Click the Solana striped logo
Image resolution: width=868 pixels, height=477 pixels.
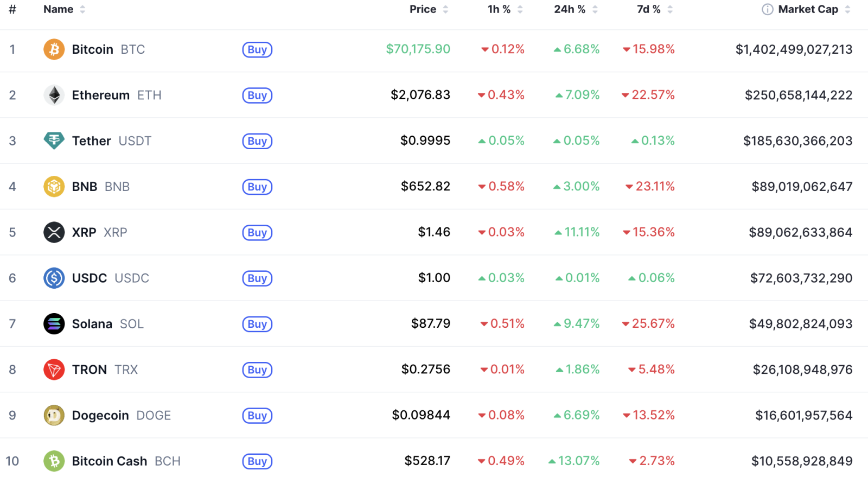tap(54, 324)
